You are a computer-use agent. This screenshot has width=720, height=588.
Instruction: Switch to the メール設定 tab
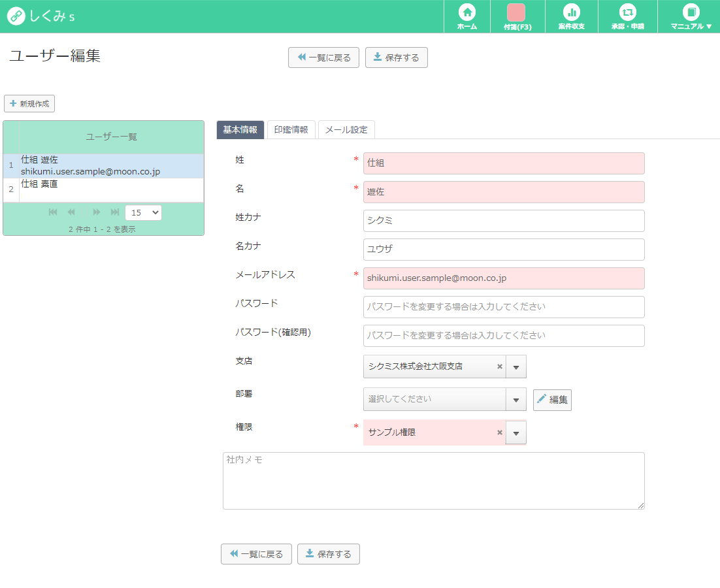[346, 130]
